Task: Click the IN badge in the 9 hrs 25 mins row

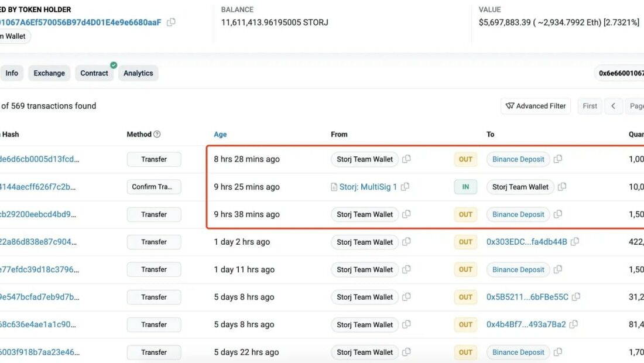Action: (465, 187)
